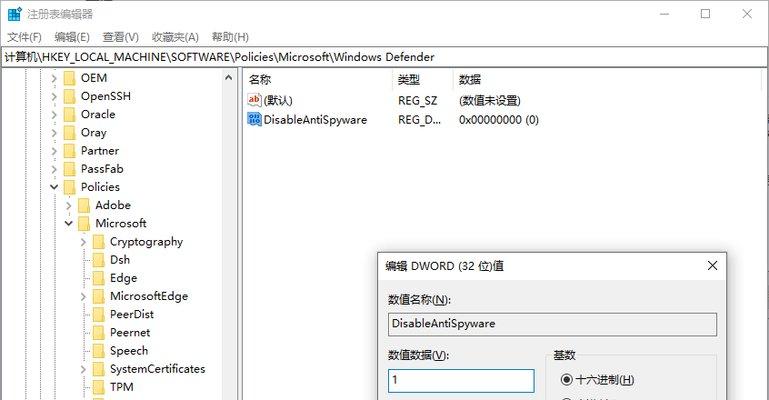Select the OEM folder icon

[70, 78]
